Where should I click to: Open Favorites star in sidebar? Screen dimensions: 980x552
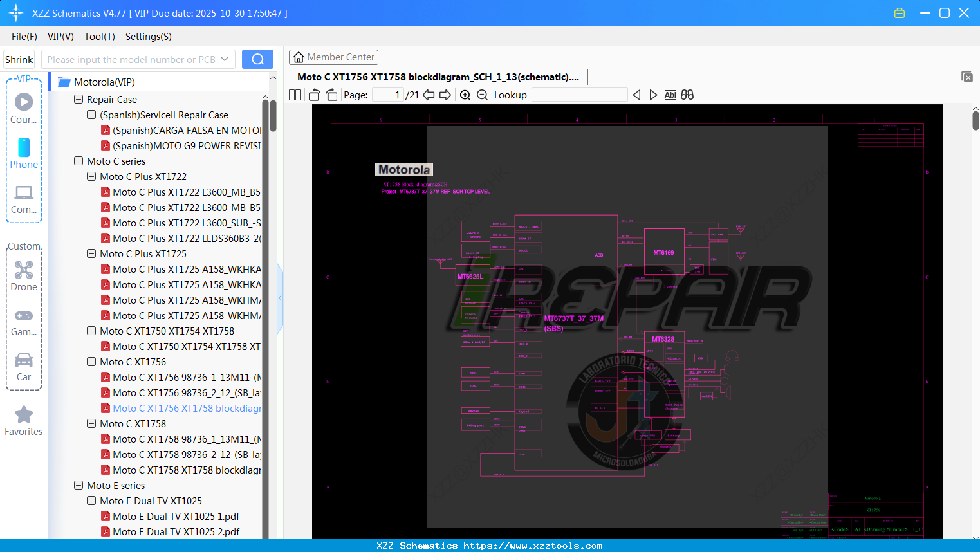(24, 421)
